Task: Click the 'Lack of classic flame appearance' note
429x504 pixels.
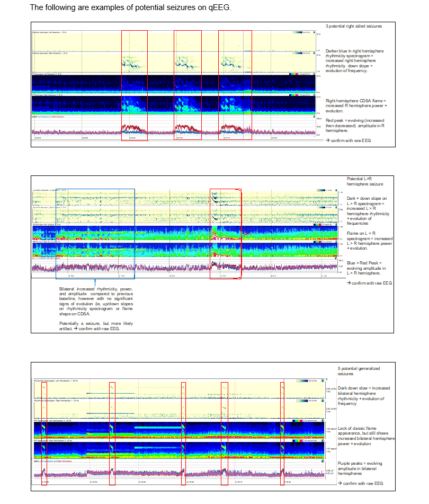Action: (366, 436)
